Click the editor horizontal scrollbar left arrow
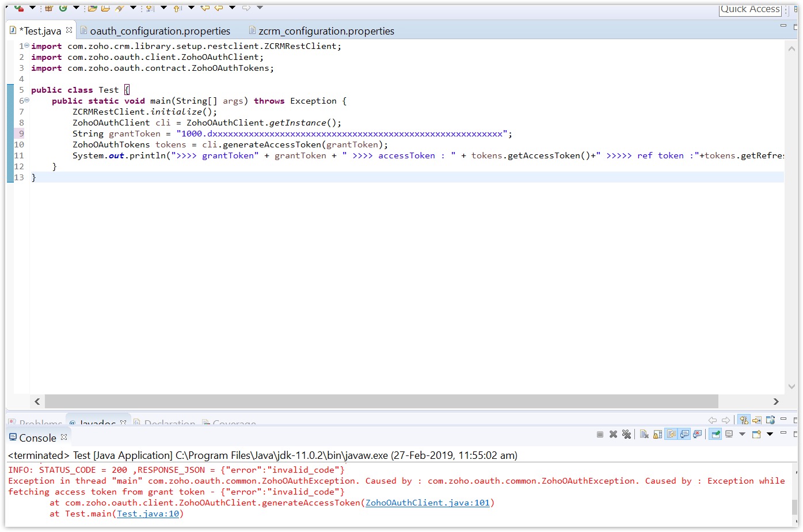803x532 pixels. [x=37, y=401]
